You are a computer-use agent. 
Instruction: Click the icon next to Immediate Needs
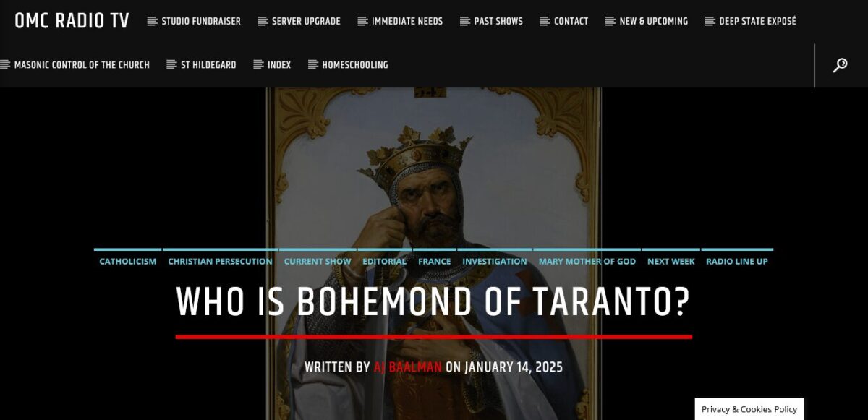tap(362, 22)
